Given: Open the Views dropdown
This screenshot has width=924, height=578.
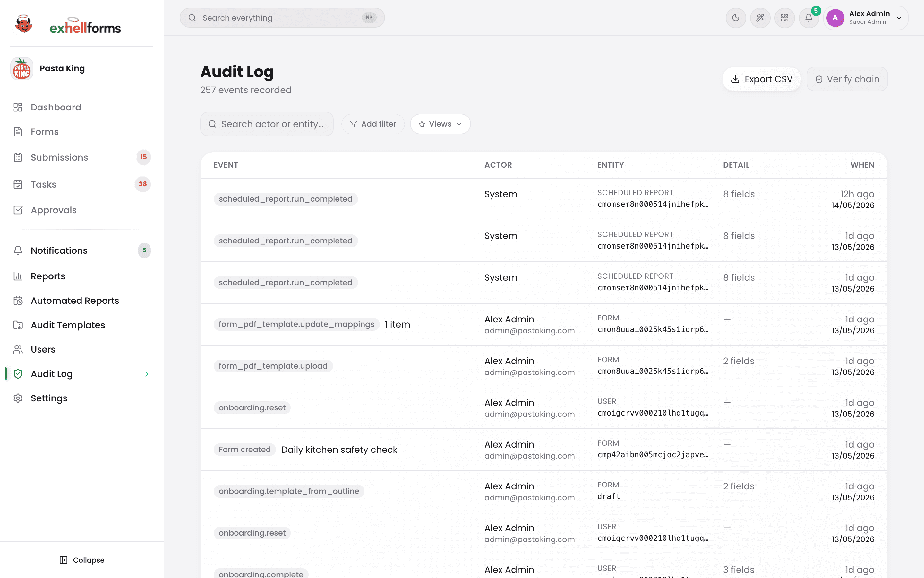Looking at the screenshot, I should click(x=440, y=124).
